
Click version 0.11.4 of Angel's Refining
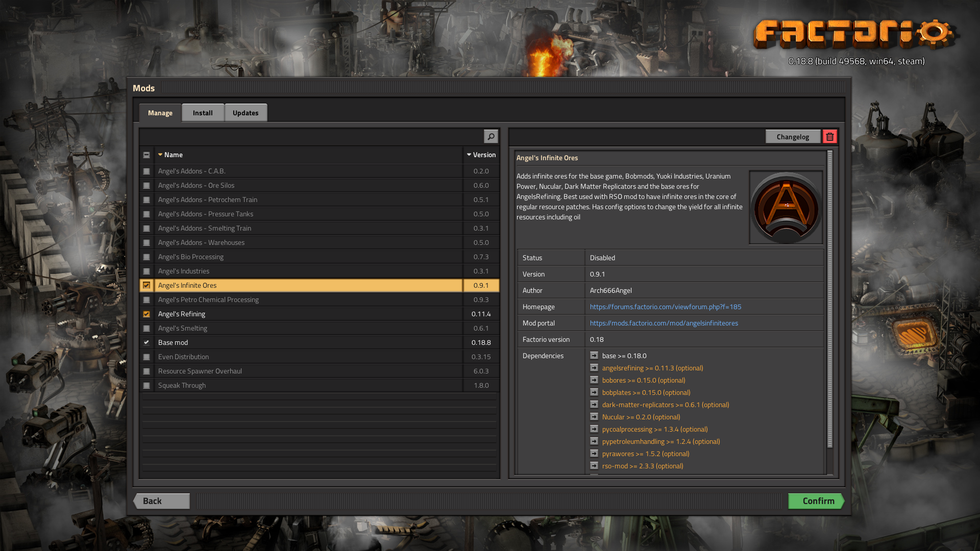click(x=481, y=314)
